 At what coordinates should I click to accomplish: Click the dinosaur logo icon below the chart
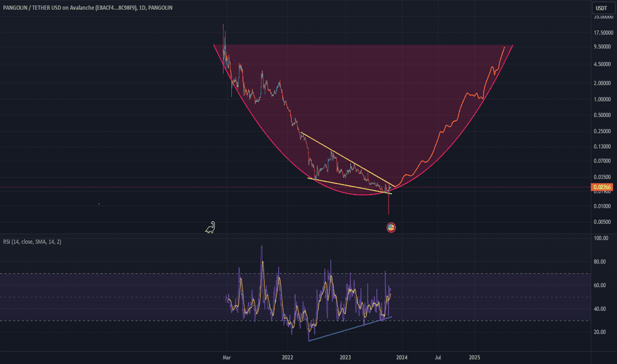click(210, 227)
